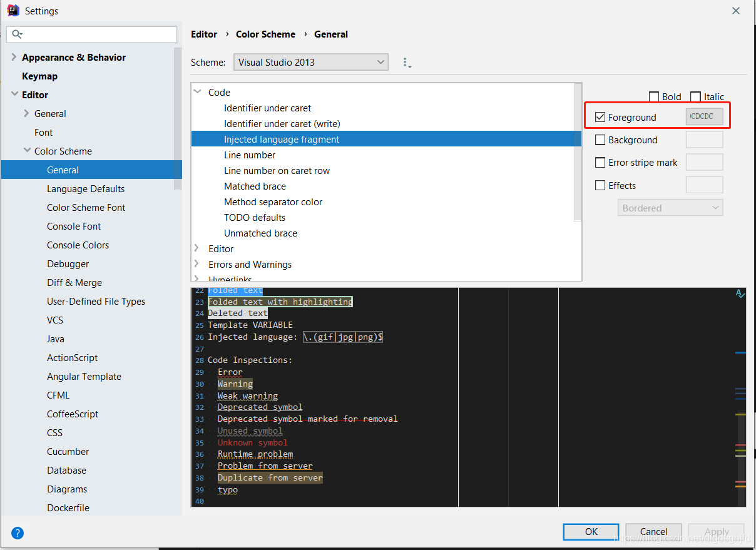Select Unmatched brace option
The height and width of the screenshot is (550, 756).
260,233
